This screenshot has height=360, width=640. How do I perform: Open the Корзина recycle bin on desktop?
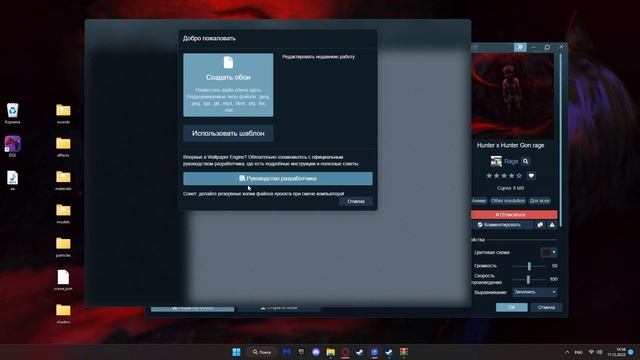coord(13,113)
